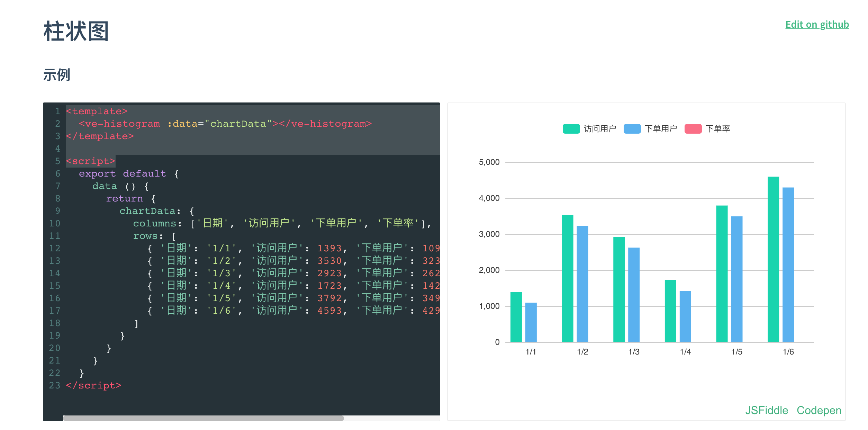Click the ve-histogram tag code on line 2
868x430 pixels.
pos(225,124)
